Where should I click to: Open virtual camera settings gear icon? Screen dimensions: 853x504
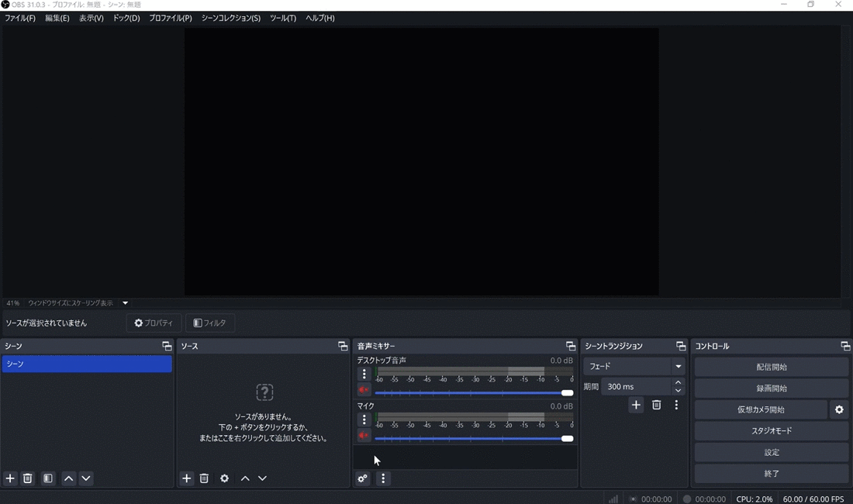[x=838, y=409]
